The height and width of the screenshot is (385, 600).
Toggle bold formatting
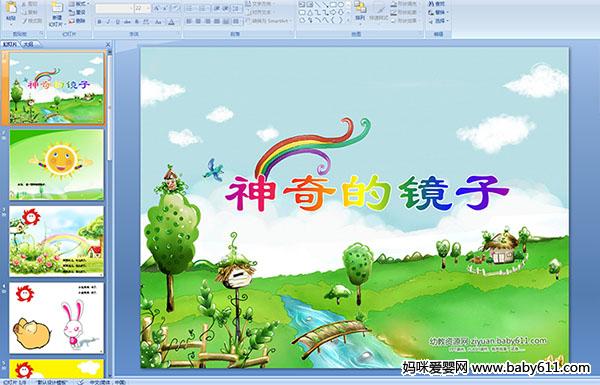click(99, 22)
